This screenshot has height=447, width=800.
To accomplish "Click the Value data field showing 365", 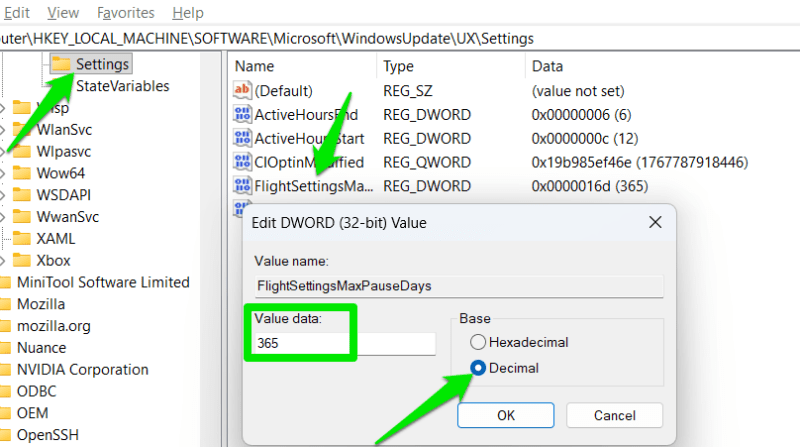I will click(345, 343).
